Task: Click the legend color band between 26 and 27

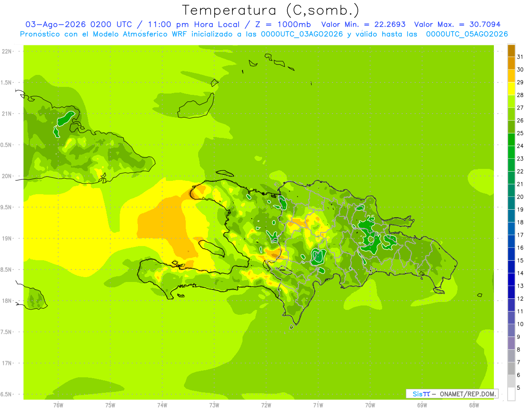Action: tap(511, 114)
